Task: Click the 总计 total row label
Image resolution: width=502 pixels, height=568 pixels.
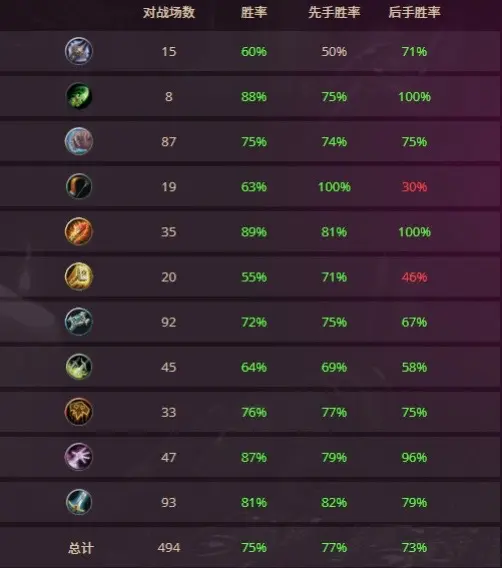Action: pos(81,548)
